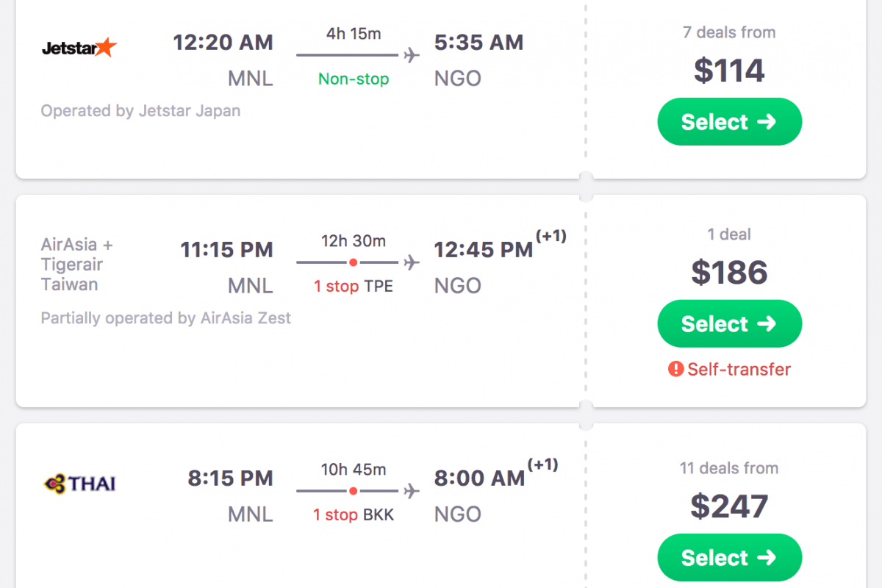Click the Jetstar airline logo
Viewport: 882px width, 588px height.
click(x=79, y=49)
